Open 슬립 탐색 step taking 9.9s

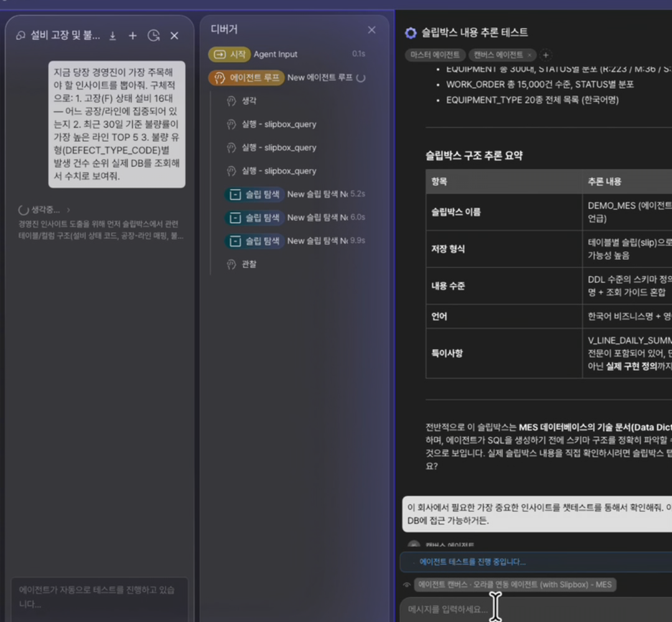(x=296, y=241)
